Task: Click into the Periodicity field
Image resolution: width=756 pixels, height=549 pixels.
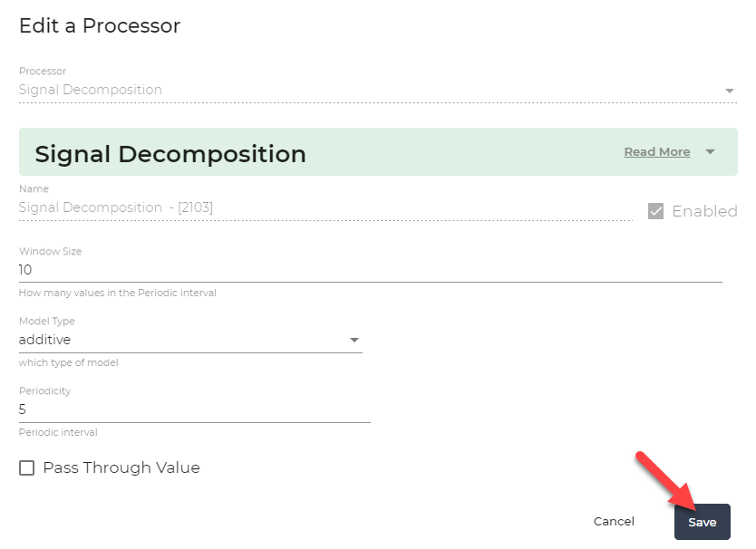Action: (181, 409)
